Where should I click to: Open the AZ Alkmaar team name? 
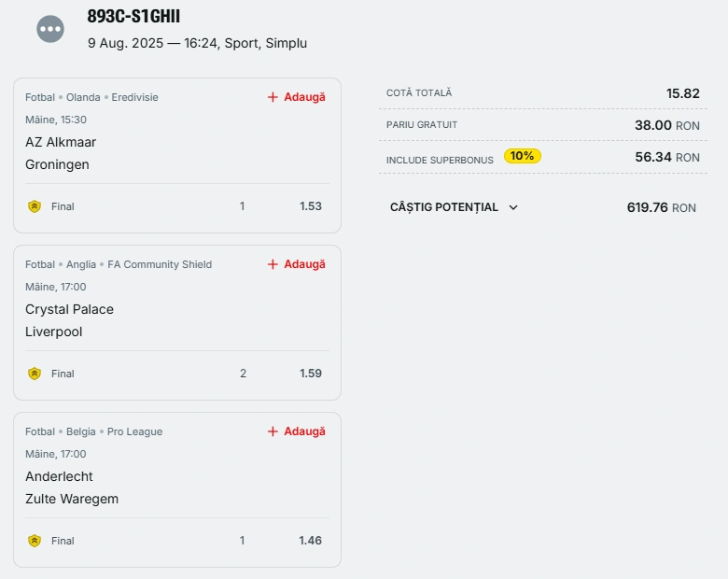tap(61, 142)
